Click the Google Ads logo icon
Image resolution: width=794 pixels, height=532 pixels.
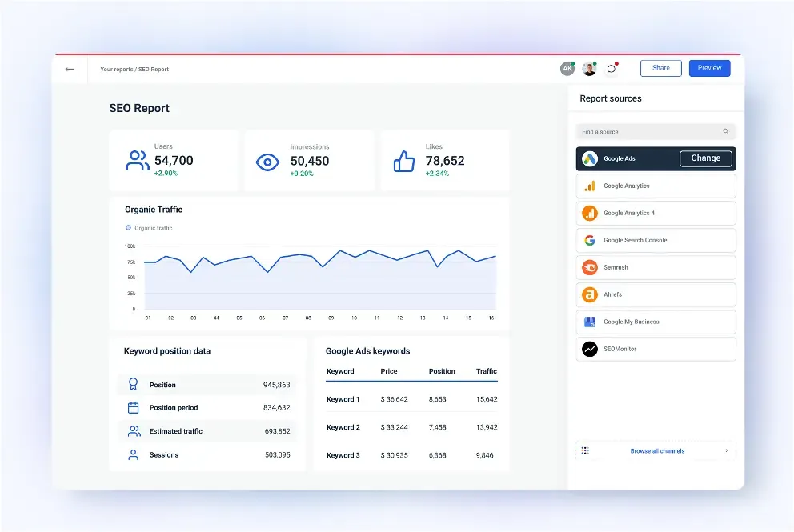(x=589, y=158)
